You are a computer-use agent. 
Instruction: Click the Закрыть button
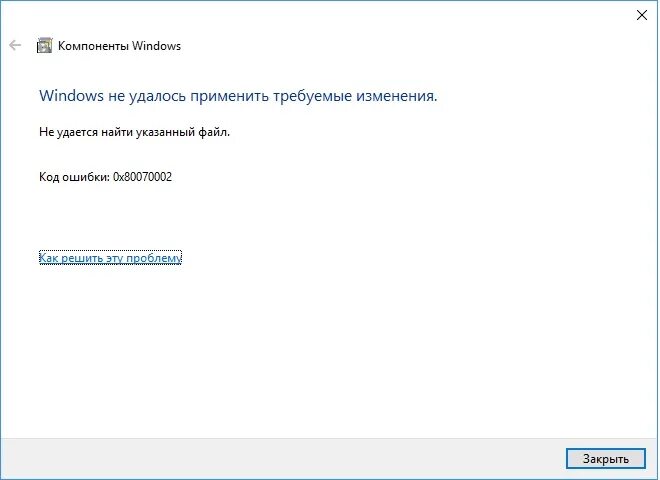click(x=605, y=458)
